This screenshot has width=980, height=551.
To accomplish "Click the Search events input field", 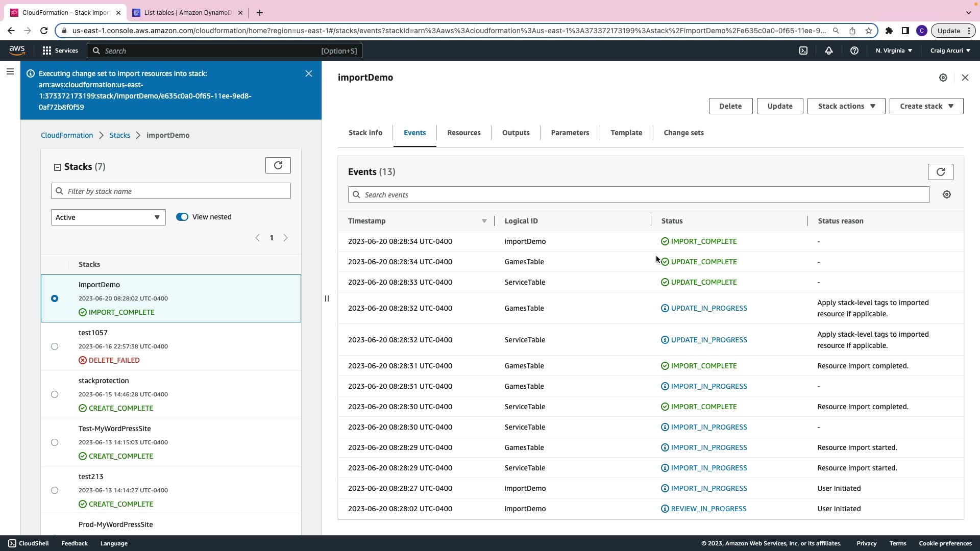I will point(638,195).
